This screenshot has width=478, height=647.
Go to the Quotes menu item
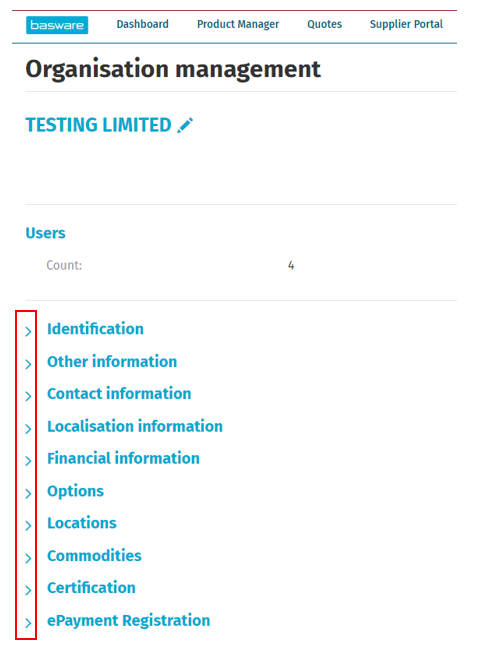click(324, 24)
